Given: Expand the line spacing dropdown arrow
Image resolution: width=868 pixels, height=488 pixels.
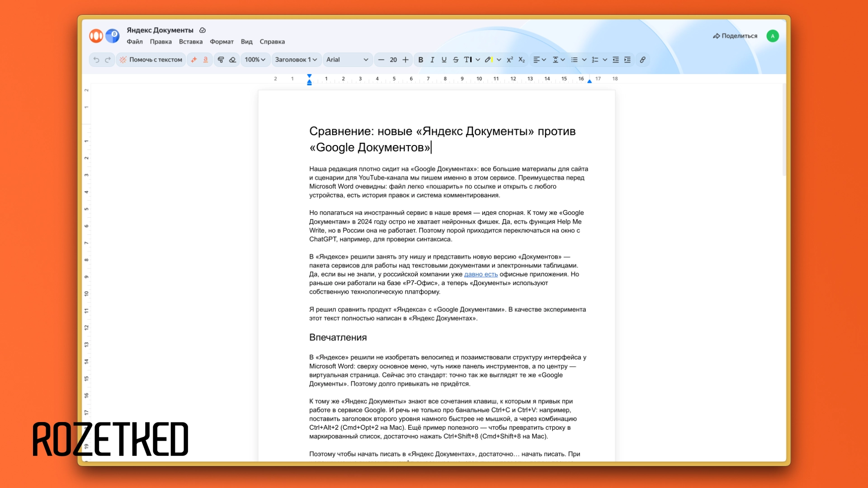Looking at the screenshot, I should click(563, 60).
